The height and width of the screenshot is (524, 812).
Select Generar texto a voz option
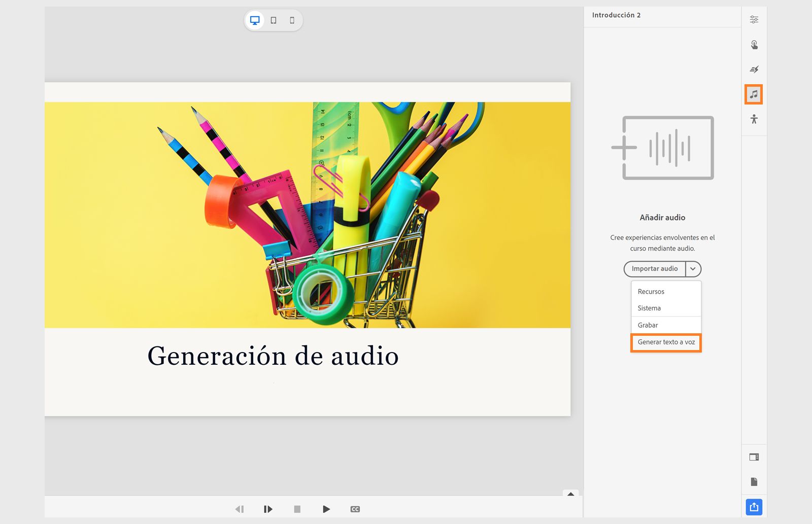[x=666, y=342]
